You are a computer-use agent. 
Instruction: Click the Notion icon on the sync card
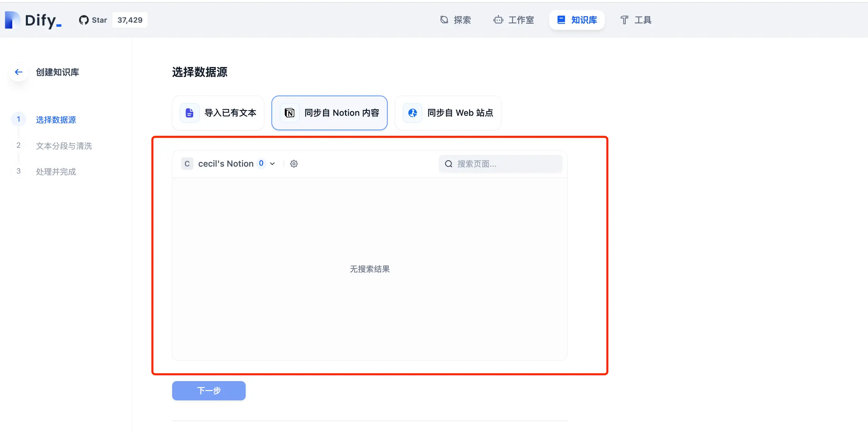point(289,113)
